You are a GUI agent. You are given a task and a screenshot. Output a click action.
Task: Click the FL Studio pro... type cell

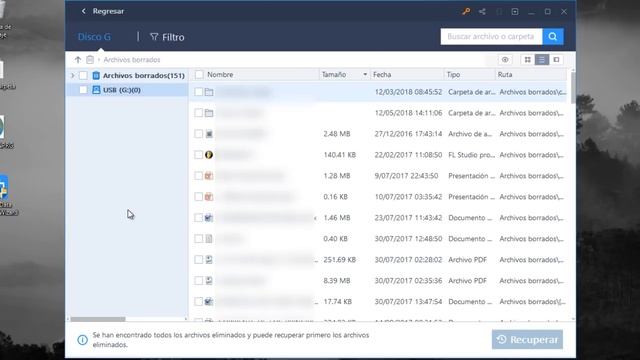point(471,155)
